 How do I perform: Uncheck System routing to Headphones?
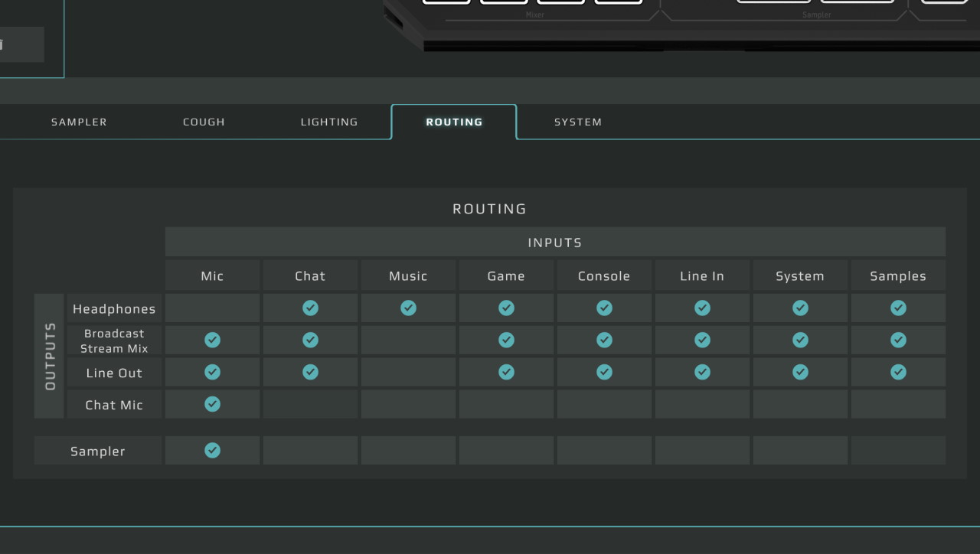point(800,308)
